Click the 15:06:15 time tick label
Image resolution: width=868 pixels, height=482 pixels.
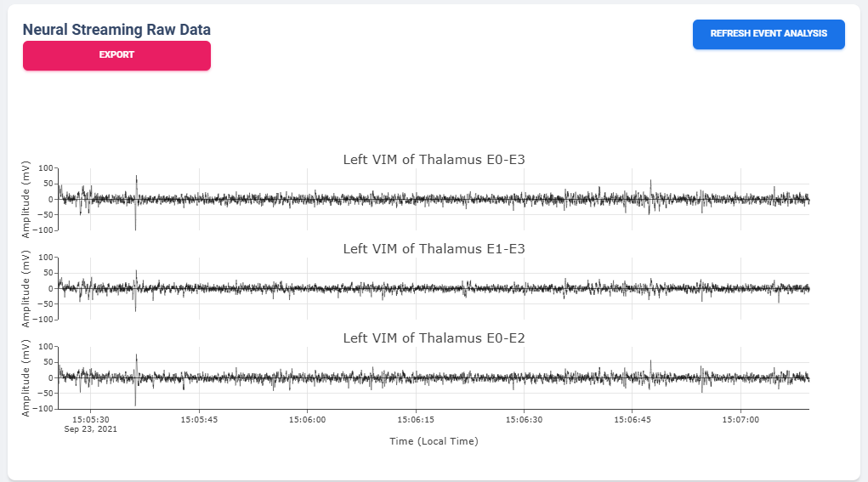(x=416, y=419)
